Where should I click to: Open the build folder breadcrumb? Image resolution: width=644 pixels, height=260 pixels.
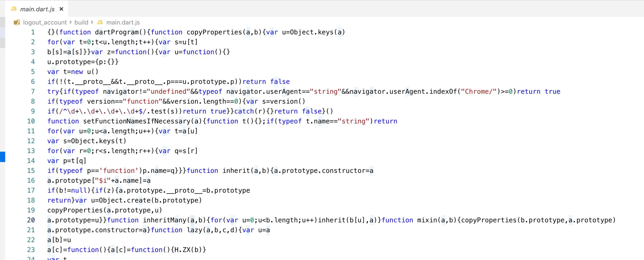(81, 22)
